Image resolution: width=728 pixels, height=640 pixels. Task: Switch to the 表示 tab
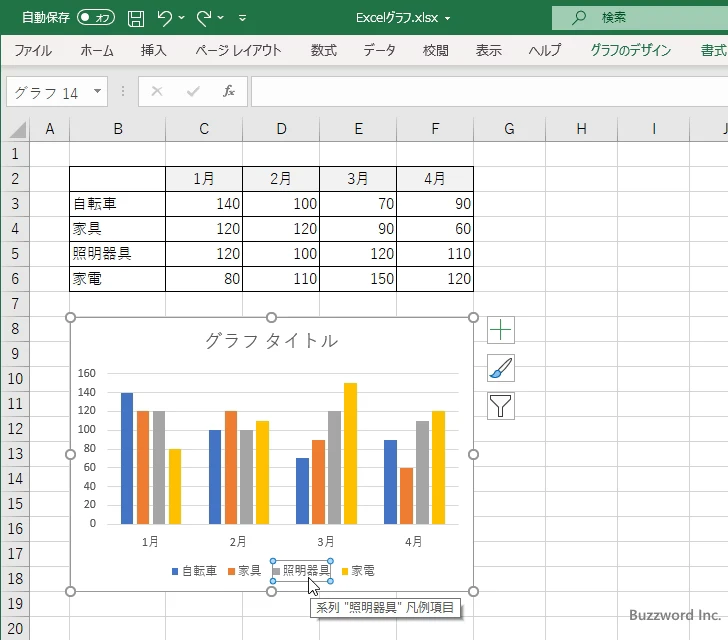[x=488, y=50]
